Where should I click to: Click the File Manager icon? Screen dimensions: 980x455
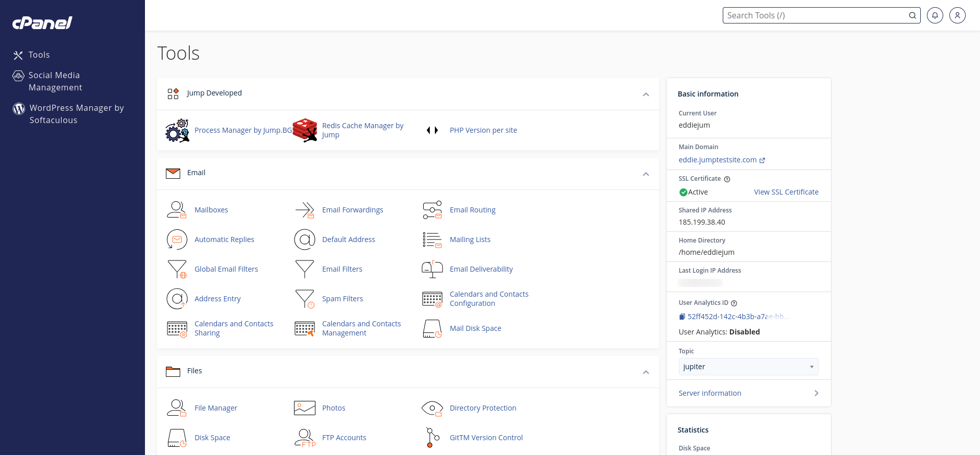(x=177, y=408)
